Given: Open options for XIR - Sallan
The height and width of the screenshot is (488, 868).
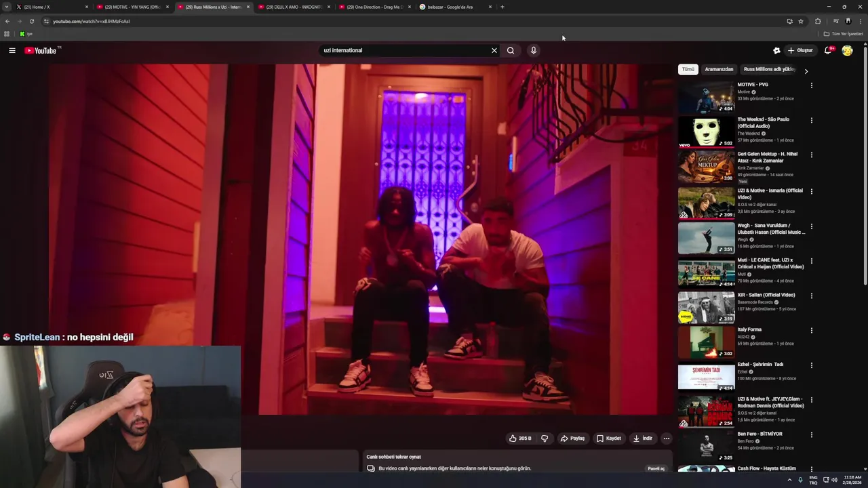Looking at the screenshot, I should pos(811,296).
